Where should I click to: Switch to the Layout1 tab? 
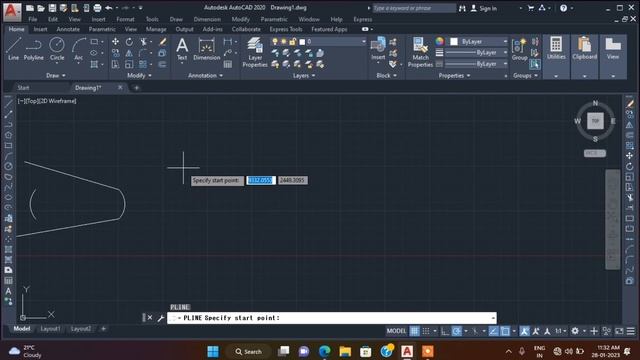50,329
